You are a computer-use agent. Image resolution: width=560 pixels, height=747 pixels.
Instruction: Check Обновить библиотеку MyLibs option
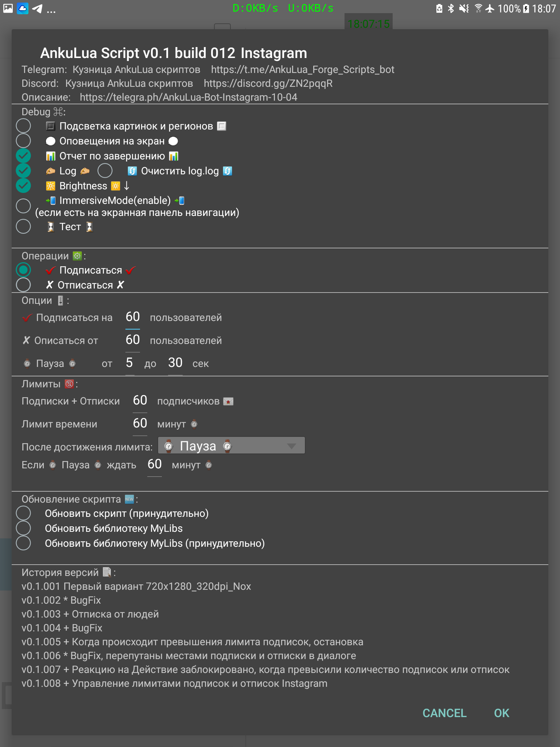[23, 528]
